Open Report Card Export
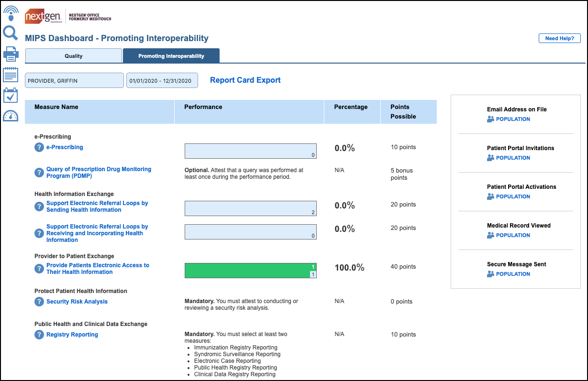 pos(245,80)
